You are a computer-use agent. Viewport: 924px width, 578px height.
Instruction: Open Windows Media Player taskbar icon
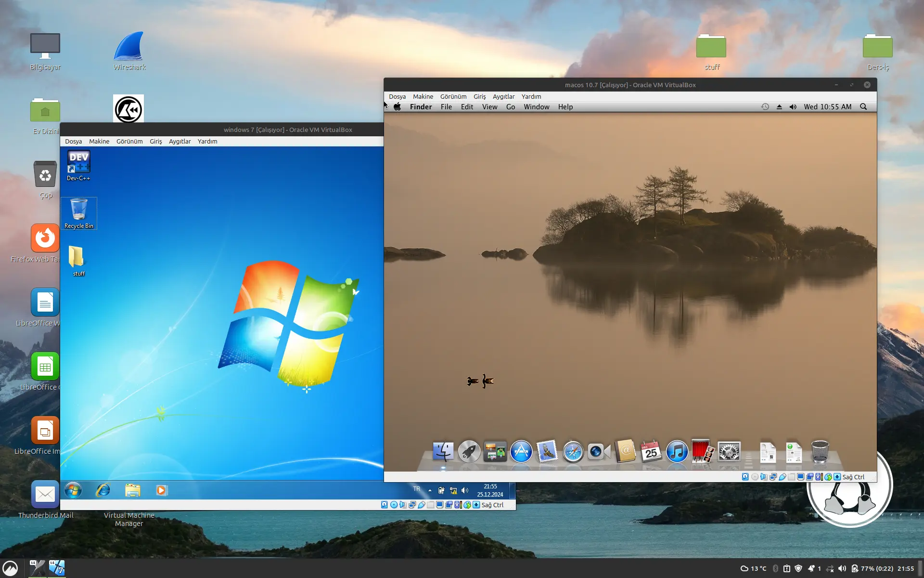(x=161, y=490)
